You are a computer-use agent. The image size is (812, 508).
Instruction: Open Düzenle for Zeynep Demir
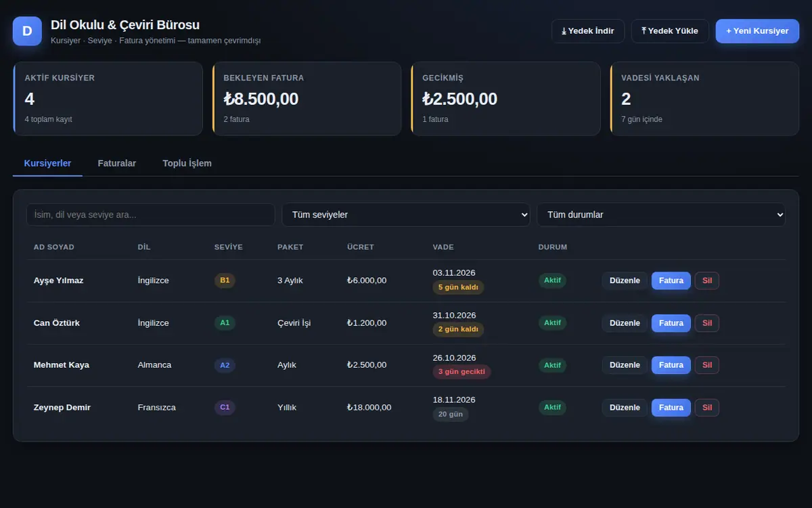click(625, 408)
